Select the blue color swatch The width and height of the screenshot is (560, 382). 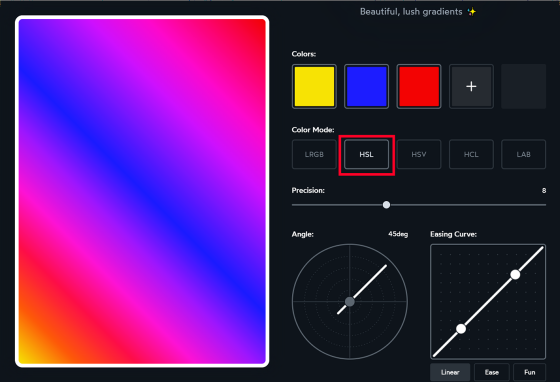(x=366, y=86)
